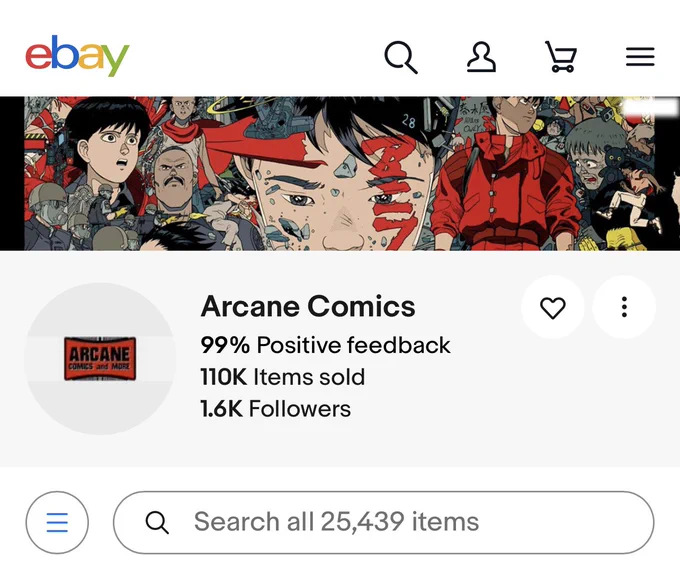Click the Akira store banner image

340,174
